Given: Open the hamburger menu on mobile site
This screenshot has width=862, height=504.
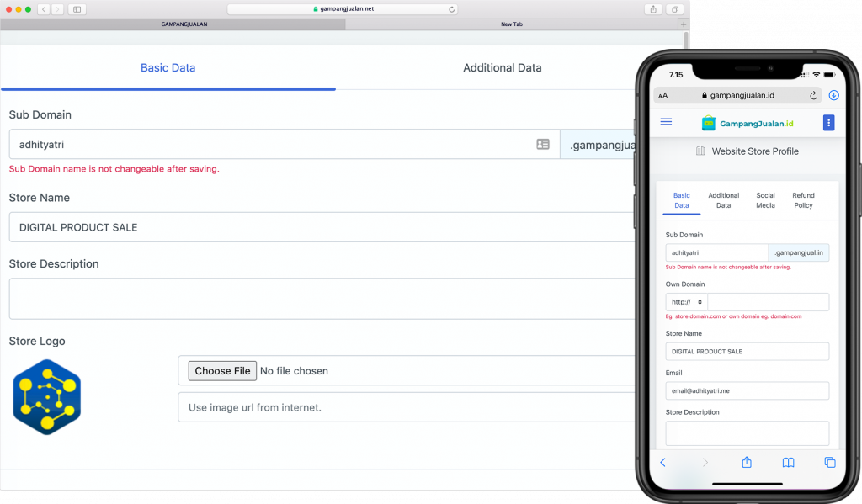Looking at the screenshot, I should click(x=666, y=122).
